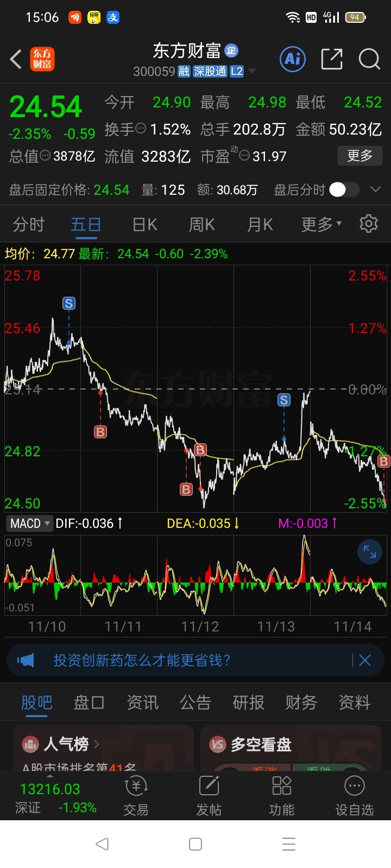Switch to 分时 chart tab
This screenshot has height=868, width=391.
click(28, 224)
